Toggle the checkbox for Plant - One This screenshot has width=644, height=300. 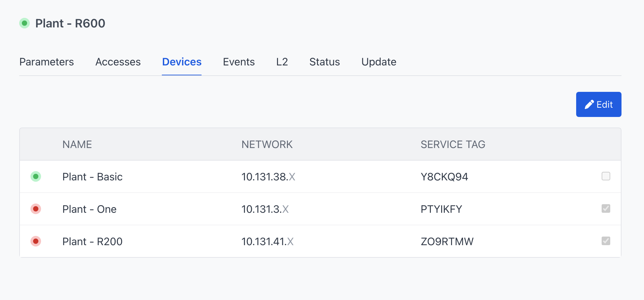(606, 208)
